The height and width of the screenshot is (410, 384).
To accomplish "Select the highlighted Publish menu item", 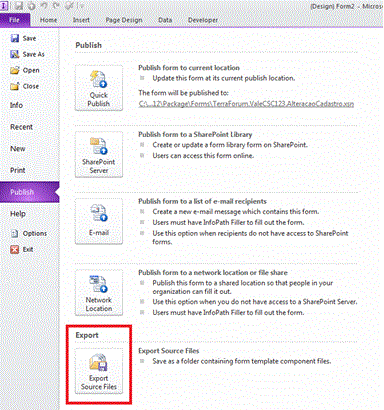I will coord(29,192).
